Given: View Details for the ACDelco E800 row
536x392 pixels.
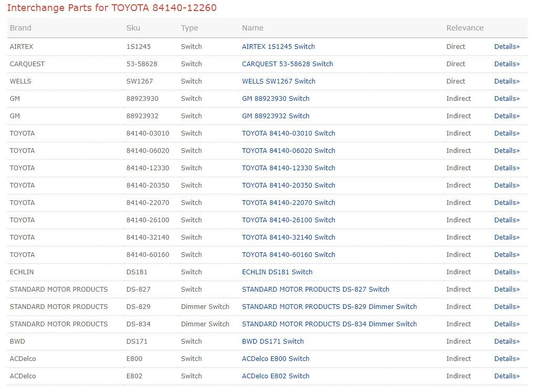Looking at the screenshot, I should point(507,359).
